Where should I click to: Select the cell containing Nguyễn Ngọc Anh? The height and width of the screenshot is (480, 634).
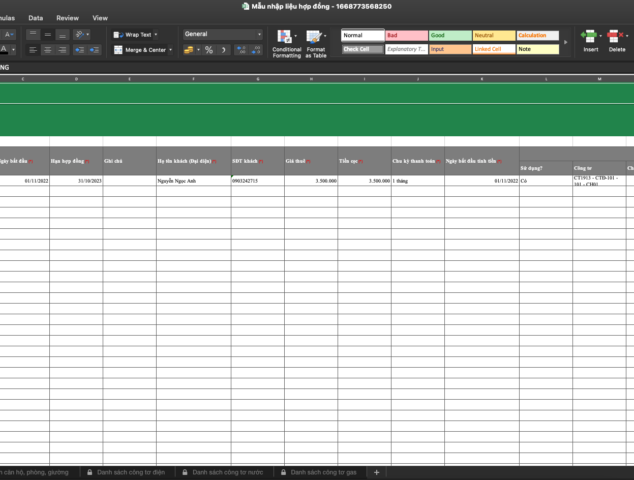tap(192, 181)
